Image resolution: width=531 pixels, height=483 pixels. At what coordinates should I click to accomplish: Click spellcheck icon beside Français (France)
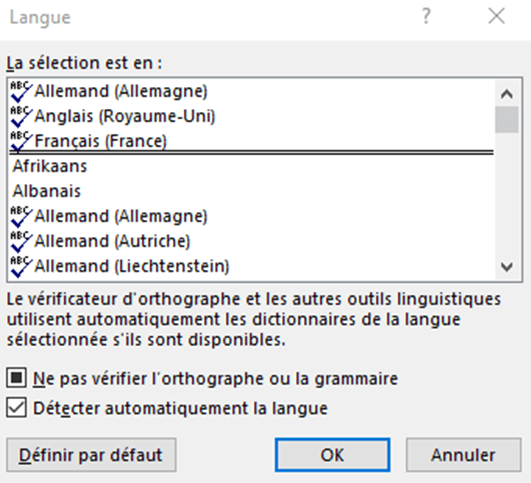21,141
